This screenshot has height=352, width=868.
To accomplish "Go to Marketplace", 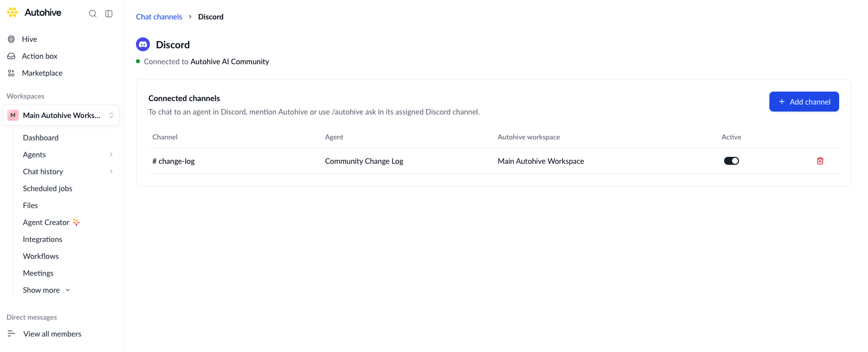I will 42,73.
